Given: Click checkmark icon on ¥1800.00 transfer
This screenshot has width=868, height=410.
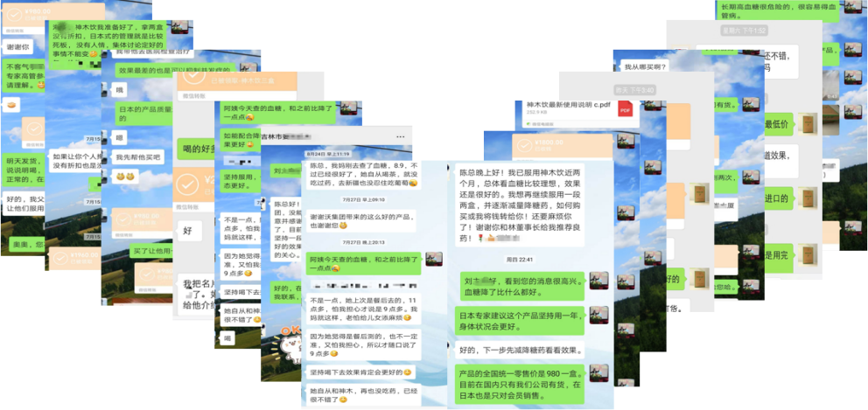Looking at the screenshot, I should pos(523,145).
